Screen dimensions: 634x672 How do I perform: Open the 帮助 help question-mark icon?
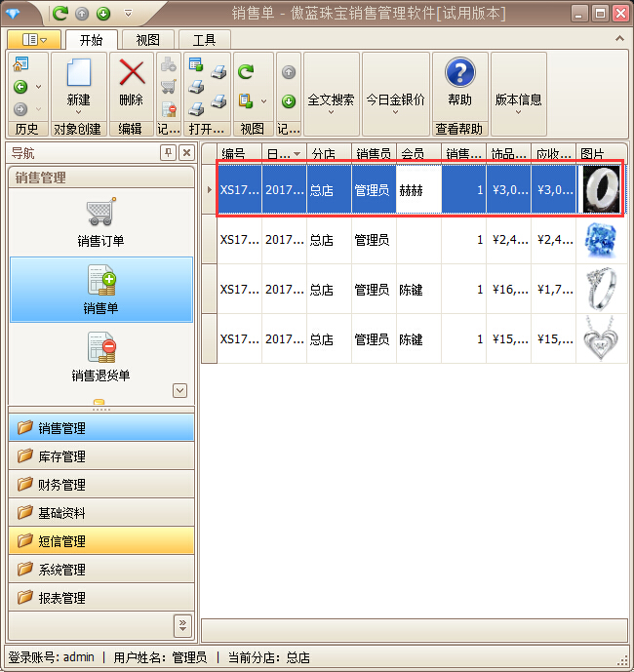pyautogui.click(x=459, y=74)
